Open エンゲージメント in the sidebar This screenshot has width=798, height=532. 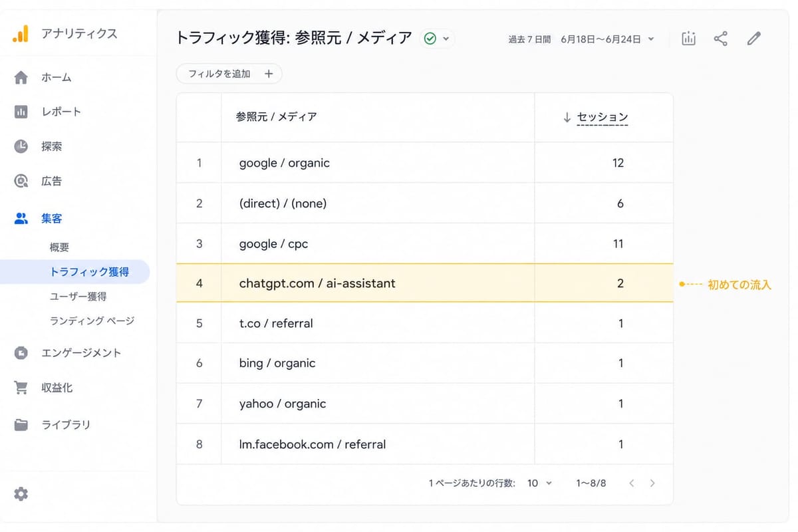coord(81,353)
